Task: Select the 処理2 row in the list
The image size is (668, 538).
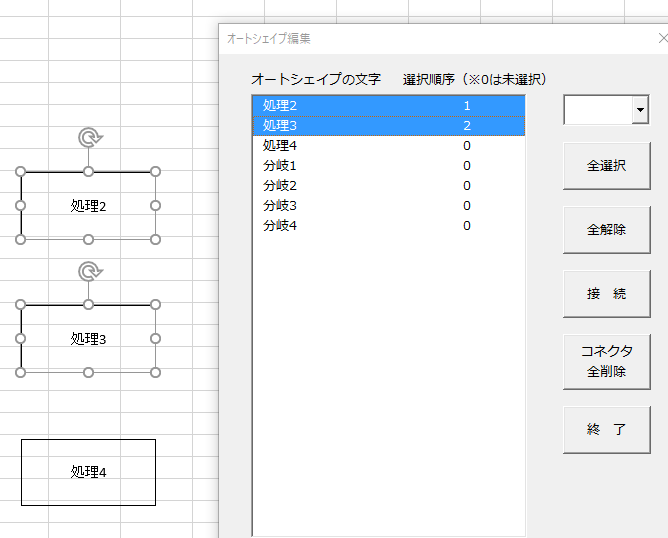Action: coord(389,106)
